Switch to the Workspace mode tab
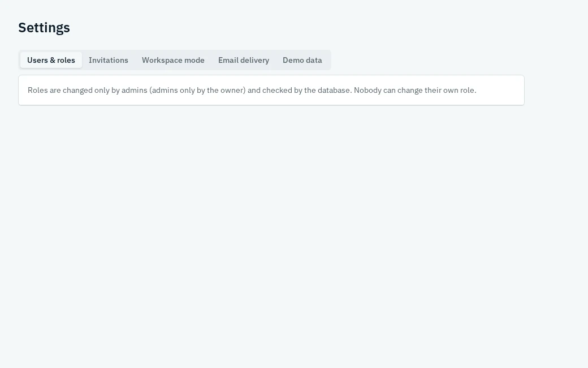Image resolution: width=588 pixels, height=368 pixels. [x=173, y=60]
